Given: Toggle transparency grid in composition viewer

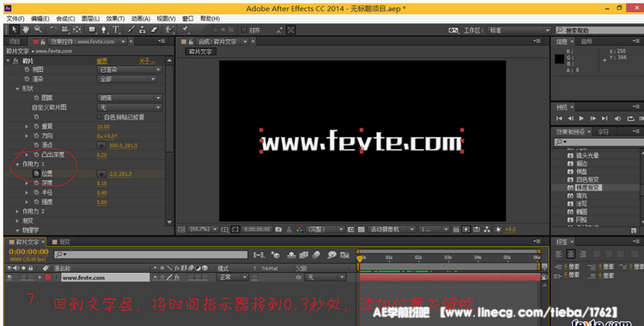Looking at the screenshot, I should 361,230.
